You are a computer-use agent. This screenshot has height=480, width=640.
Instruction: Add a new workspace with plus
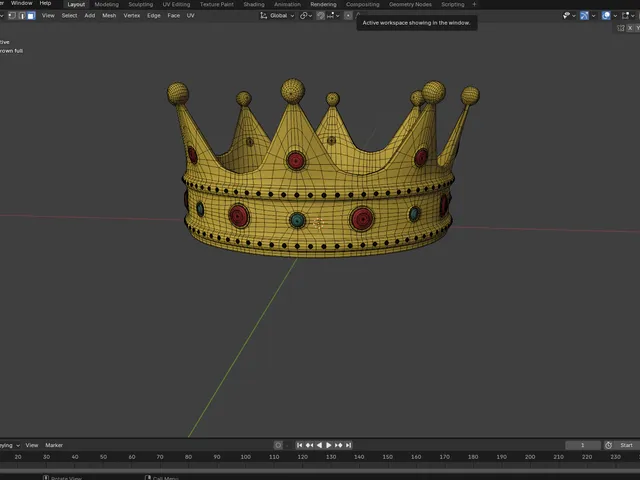[474, 4]
